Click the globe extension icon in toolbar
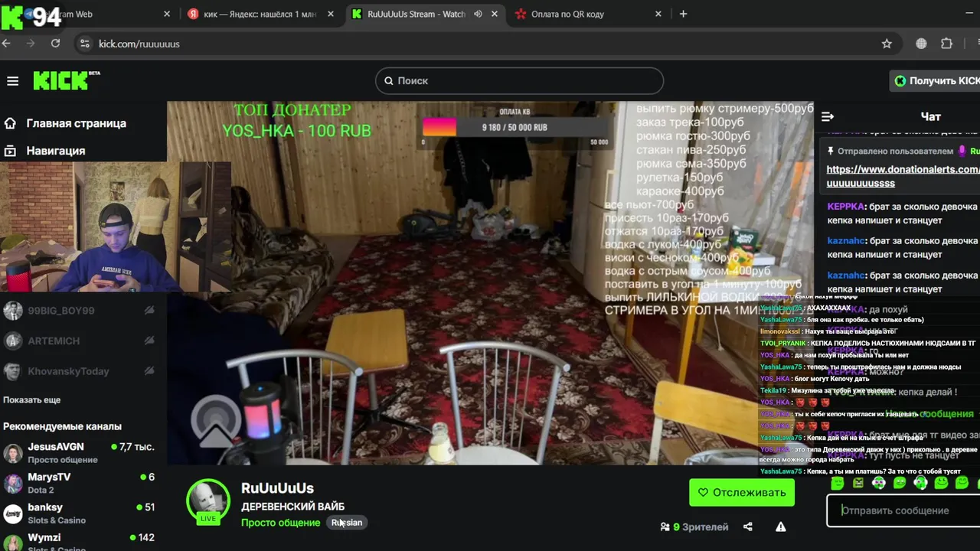The height and width of the screenshot is (551, 980). 921,44
